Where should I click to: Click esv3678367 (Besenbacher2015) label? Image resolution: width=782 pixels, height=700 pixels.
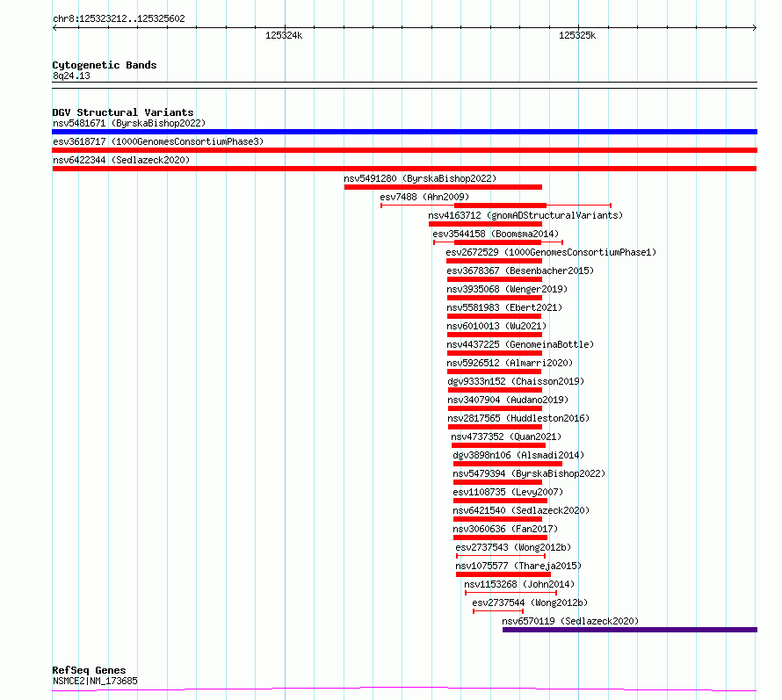click(520, 271)
